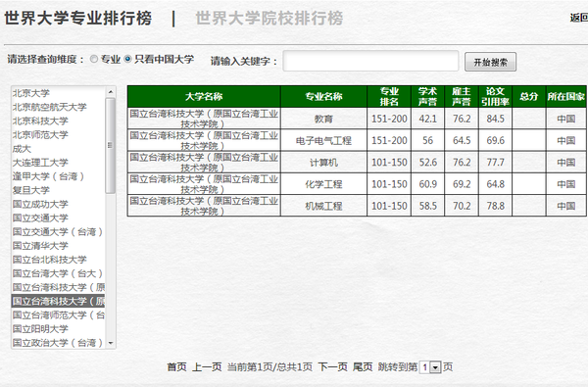The image size is (588, 387).
Task: Click the 尾页 pagination link
Action: (x=363, y=366)
